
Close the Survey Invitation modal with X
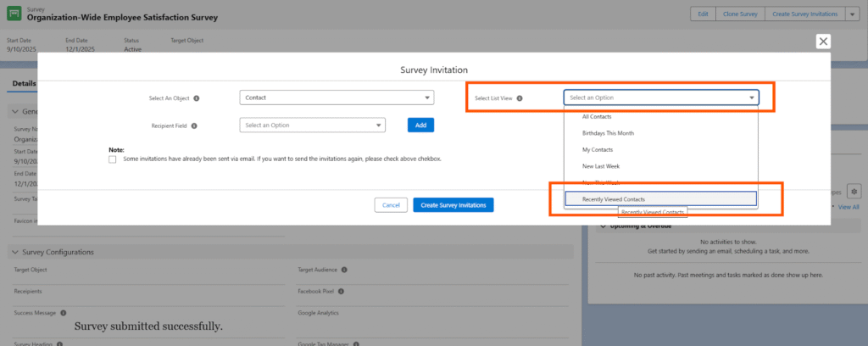click(823, 42)
